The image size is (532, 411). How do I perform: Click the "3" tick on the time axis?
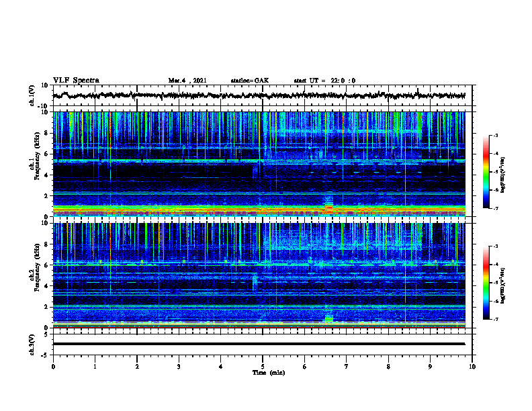click(x=179, y=367)
